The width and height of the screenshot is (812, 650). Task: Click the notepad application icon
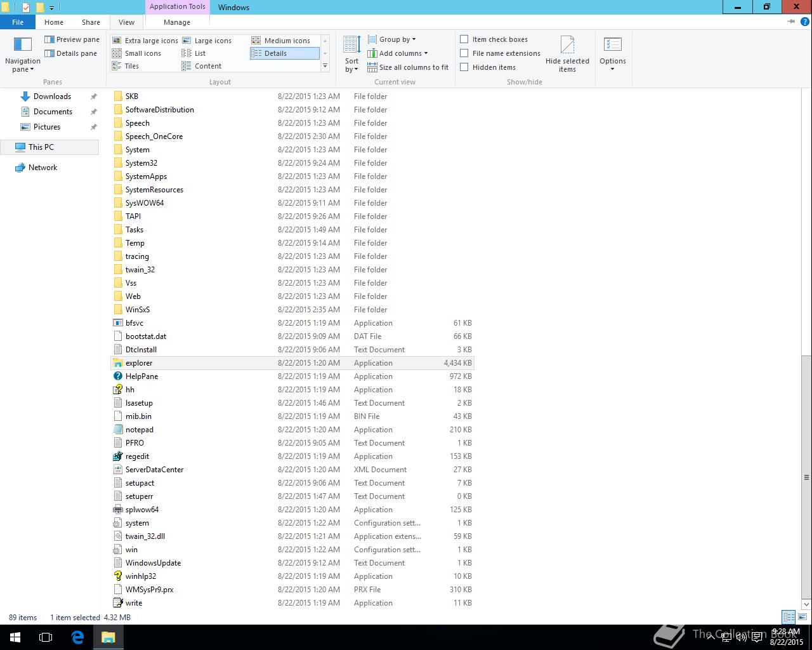(117, 430)
